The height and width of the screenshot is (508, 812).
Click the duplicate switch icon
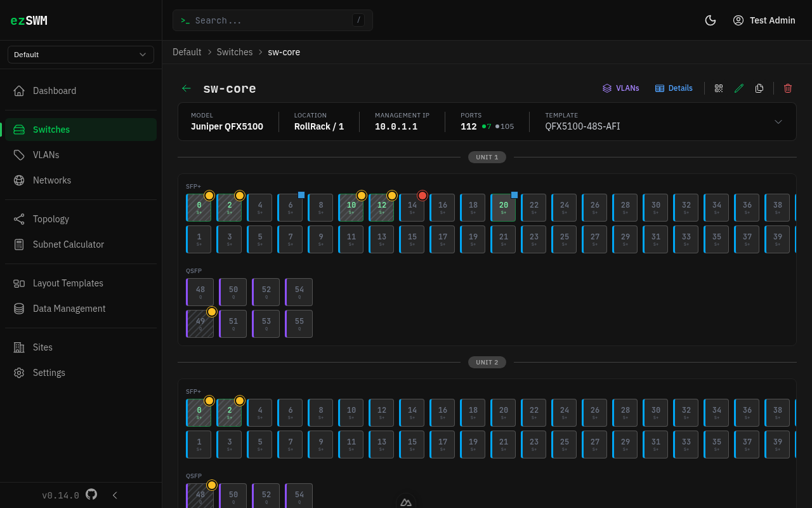coord(759,88)
